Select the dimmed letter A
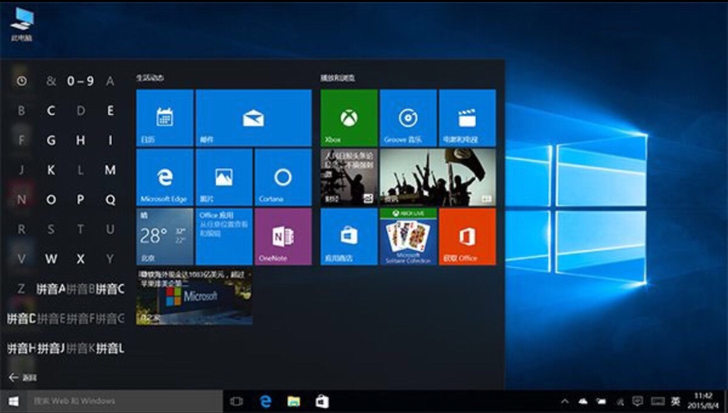This screenshot has width=728, height=413. [x=110, y=81]
